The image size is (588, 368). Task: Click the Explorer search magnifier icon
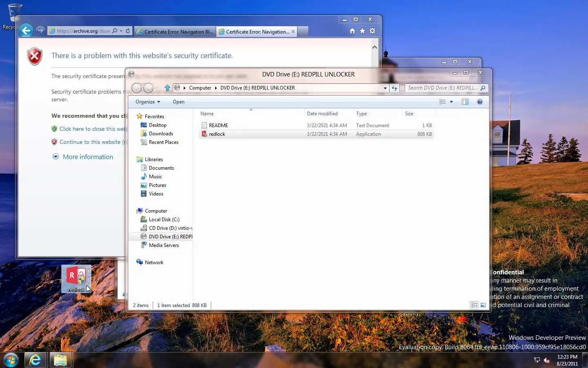(x=483, y=88)
